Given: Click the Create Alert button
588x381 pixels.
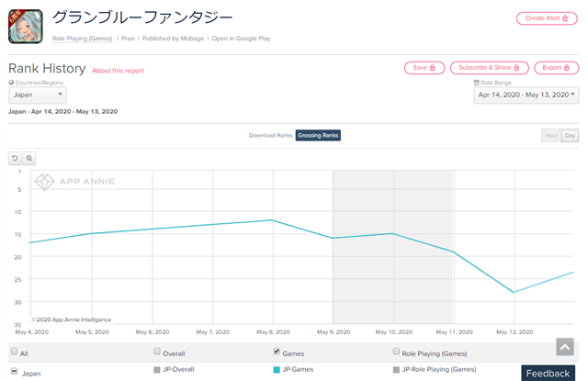Looking at the screenshot, I should (547, 18).
